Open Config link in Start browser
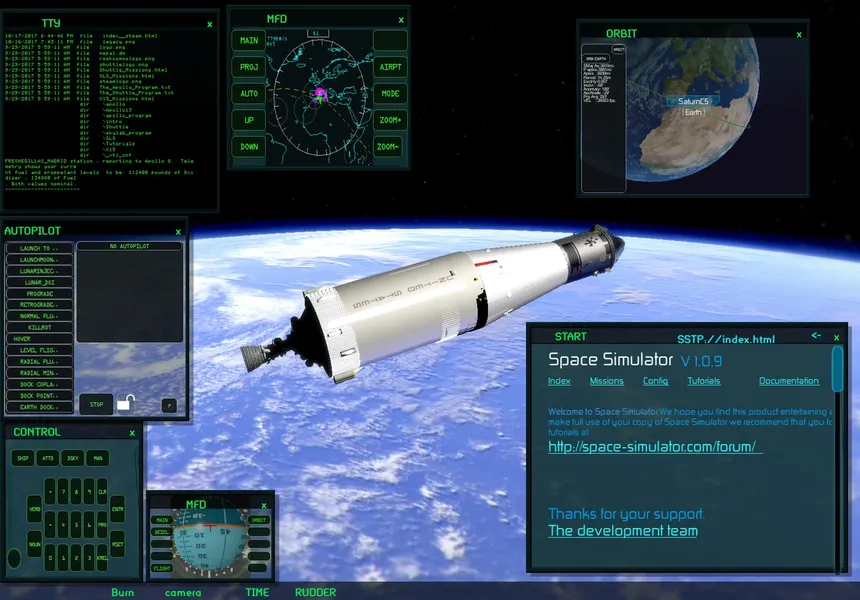860x600 pixels. [655, 381]
